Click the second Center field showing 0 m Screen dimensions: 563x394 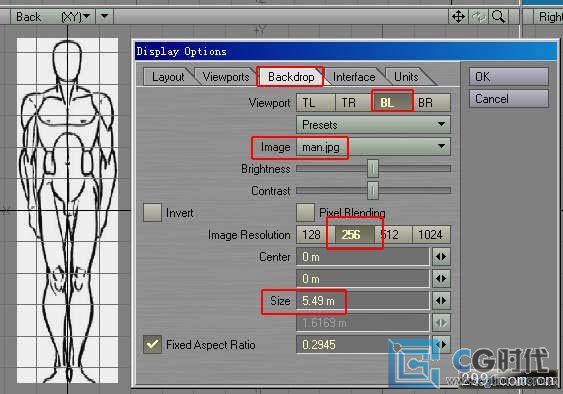[363, 279]
